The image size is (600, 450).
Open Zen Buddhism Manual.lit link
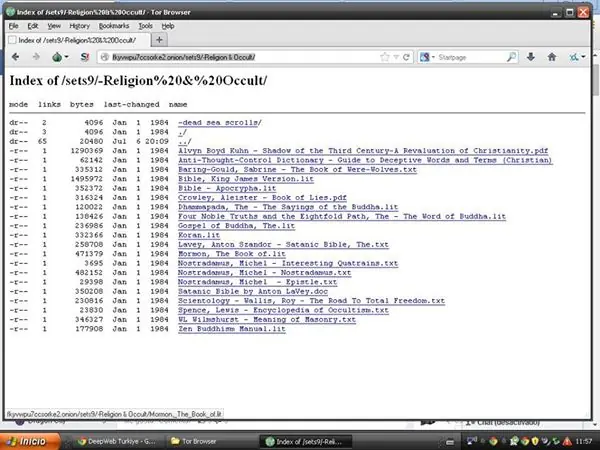coord(232,329)
